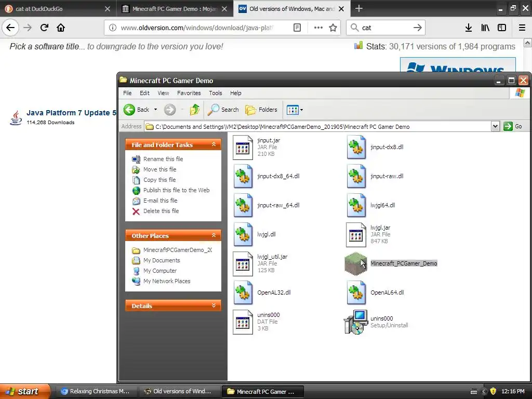The width and height of the screenshot is (532, 399).
Task: Select the Minecraft_PCGamer_Demo grass block icon
Action: pyautogui.click(x=355, y=263)
